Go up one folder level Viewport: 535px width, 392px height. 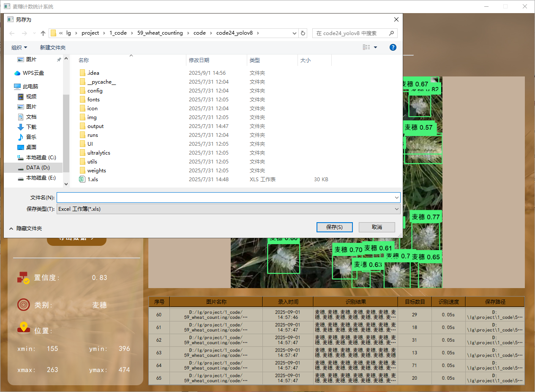tap(43, 33)
